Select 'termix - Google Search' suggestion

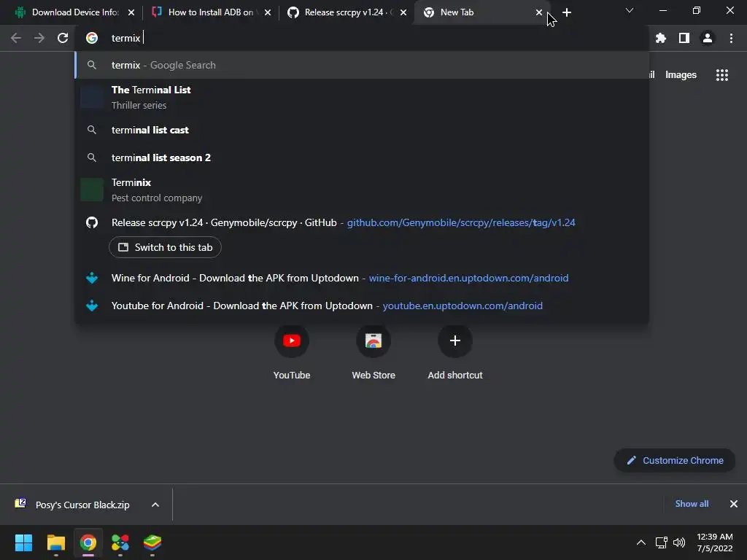pos(362,65)
